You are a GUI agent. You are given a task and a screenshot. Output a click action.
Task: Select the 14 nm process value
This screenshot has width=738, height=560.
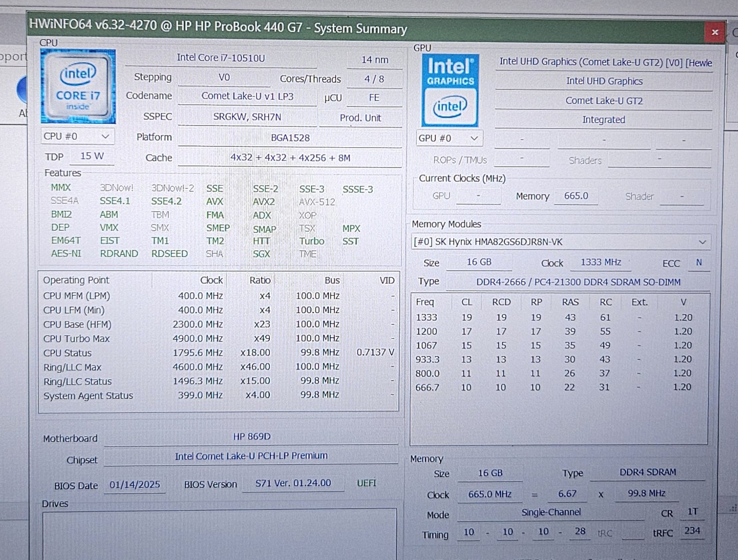[375, 60]
